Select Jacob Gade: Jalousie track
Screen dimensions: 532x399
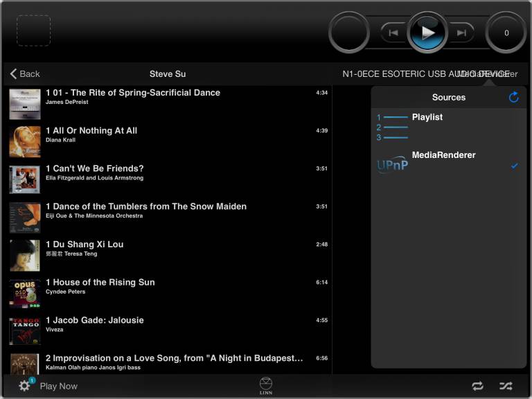pyautogui.click(x=168, y=332)
